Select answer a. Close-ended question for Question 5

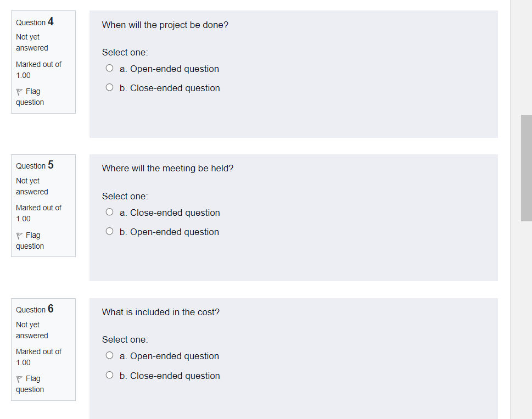point(109,211)
